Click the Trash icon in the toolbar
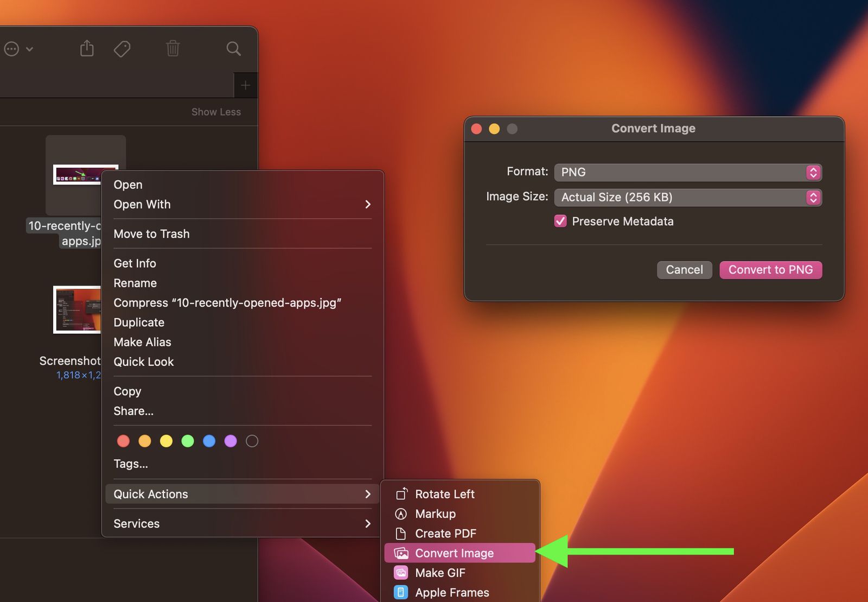The height and width of the screenshot is (602, 868). (x=173, y=48)
